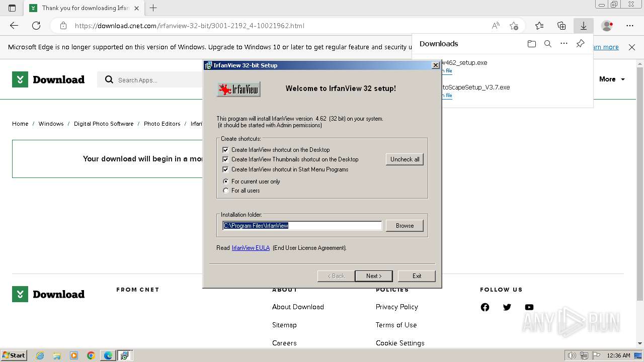Open the Downloads toolbar button

(584, 26)
